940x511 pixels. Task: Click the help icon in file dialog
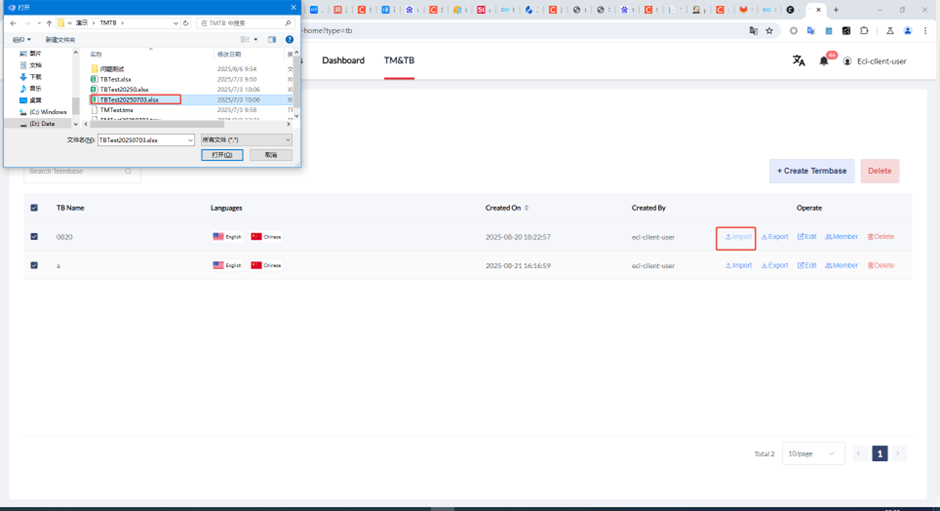click(289, 40)
